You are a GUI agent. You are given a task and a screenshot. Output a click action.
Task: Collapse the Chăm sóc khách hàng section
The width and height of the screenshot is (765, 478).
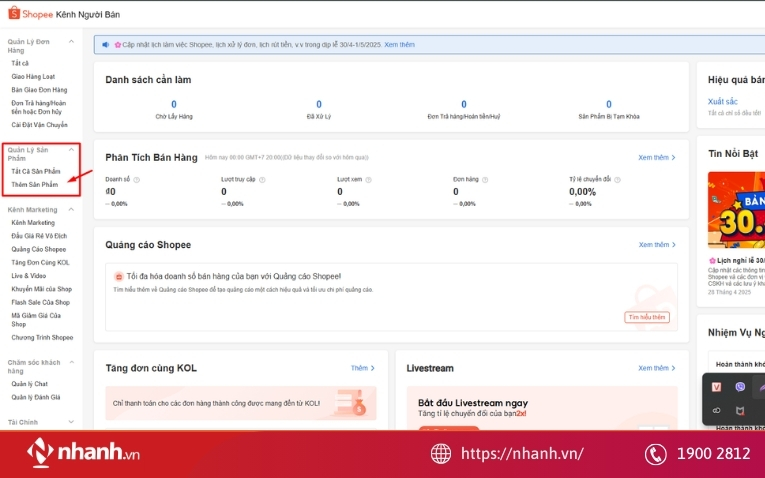71,362
